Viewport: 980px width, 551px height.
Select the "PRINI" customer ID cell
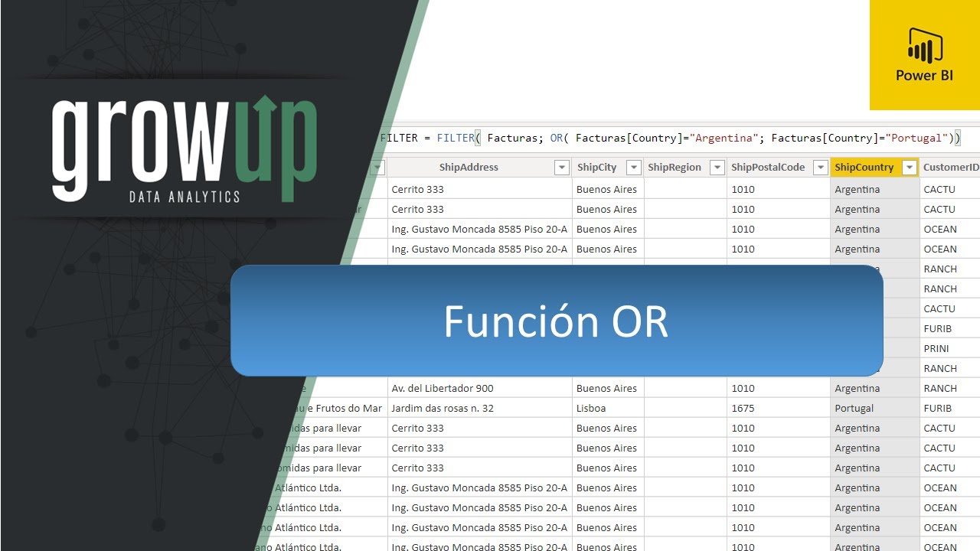click(x=950, y=348)
